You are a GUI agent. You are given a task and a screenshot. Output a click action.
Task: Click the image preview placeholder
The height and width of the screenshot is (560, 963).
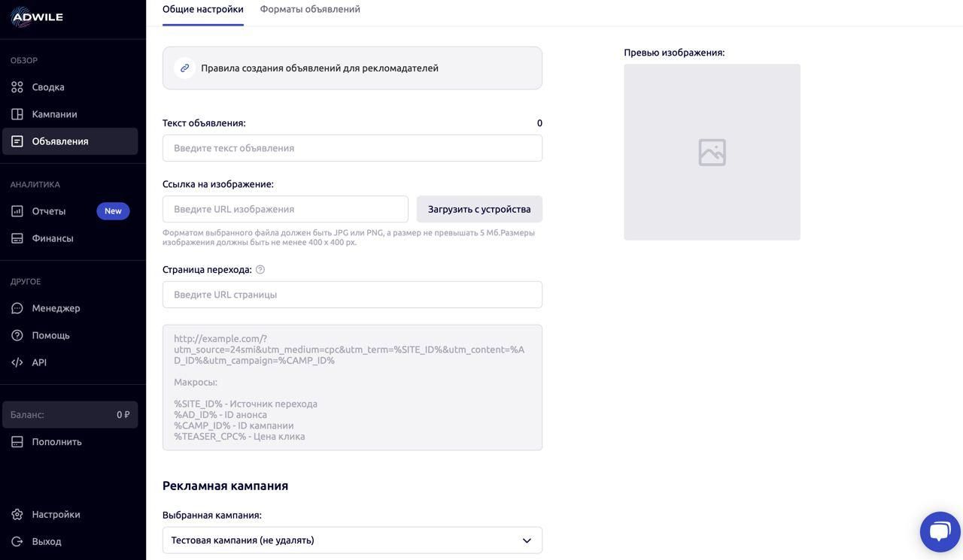[x=712, y=152]
